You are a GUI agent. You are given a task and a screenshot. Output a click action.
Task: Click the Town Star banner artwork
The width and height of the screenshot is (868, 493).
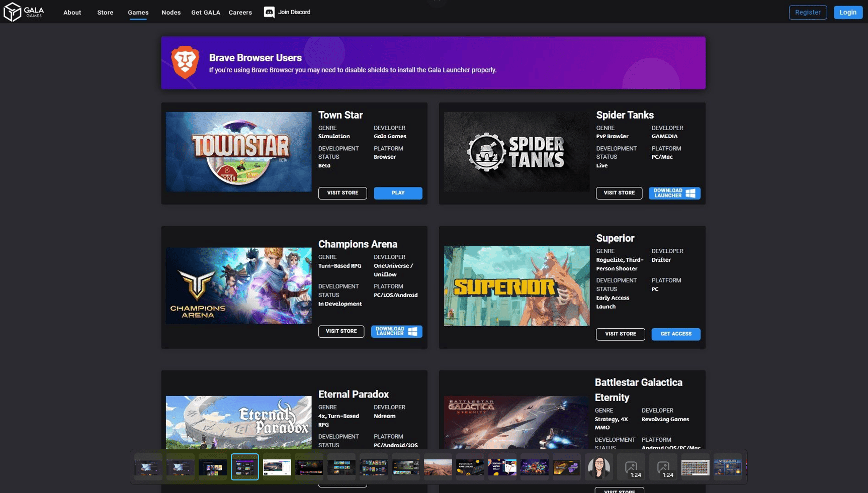click(x=238, y=152)
